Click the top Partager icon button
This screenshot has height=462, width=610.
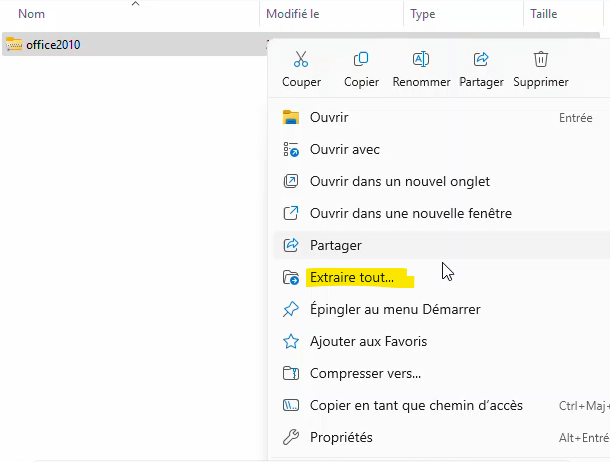point(481,59)
